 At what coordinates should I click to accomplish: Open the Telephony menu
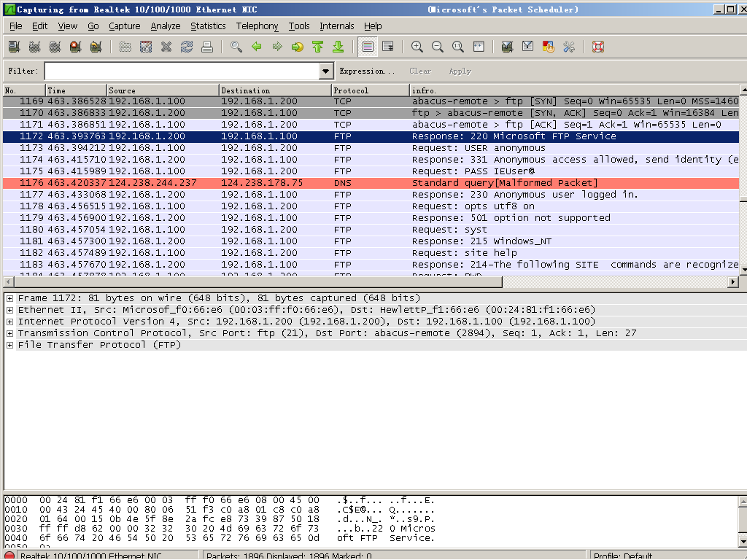[x=258, y=26]
